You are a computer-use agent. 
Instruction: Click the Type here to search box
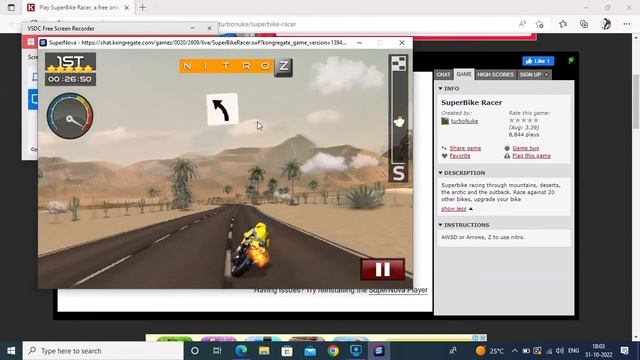(103, 351)
